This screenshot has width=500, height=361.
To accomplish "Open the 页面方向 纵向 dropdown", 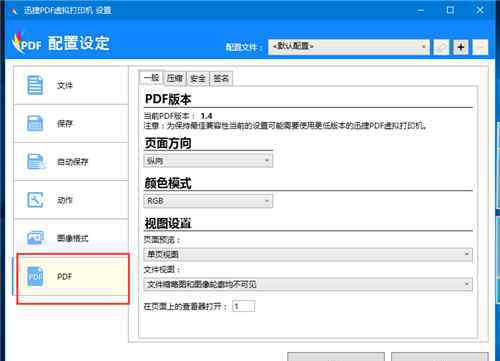I will click(x=208, y=161).
